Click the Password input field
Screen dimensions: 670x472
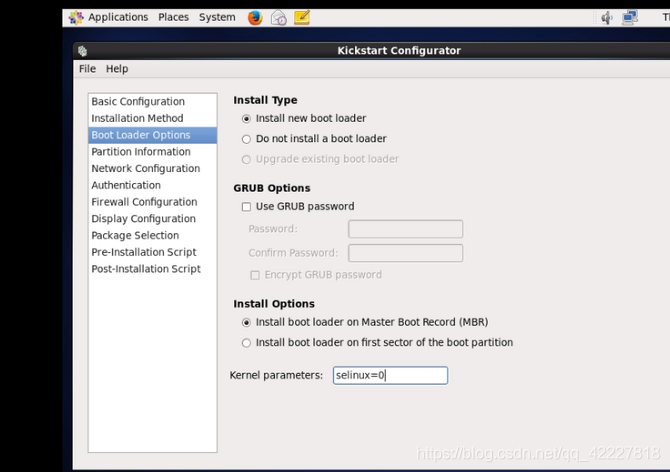click(406, 229)
